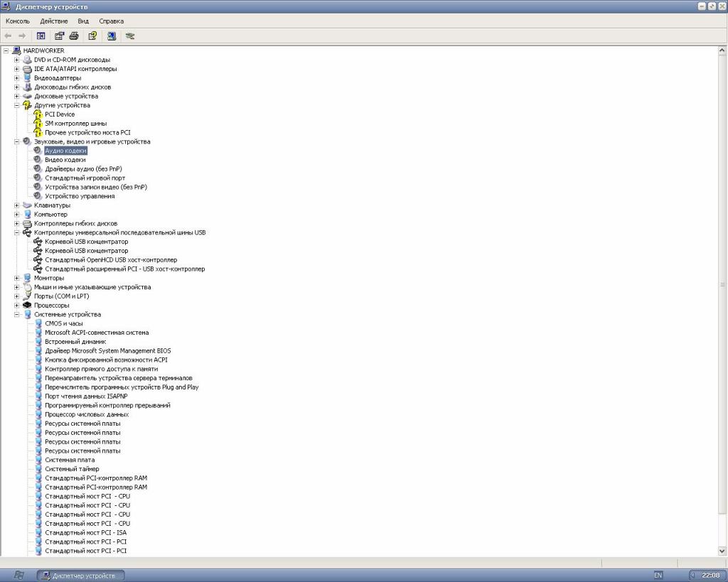The width and height of the screenshot is (728, 582).
Task: Click the icon of Драйверы аудио (без PnP)
Action: (38, 169)
